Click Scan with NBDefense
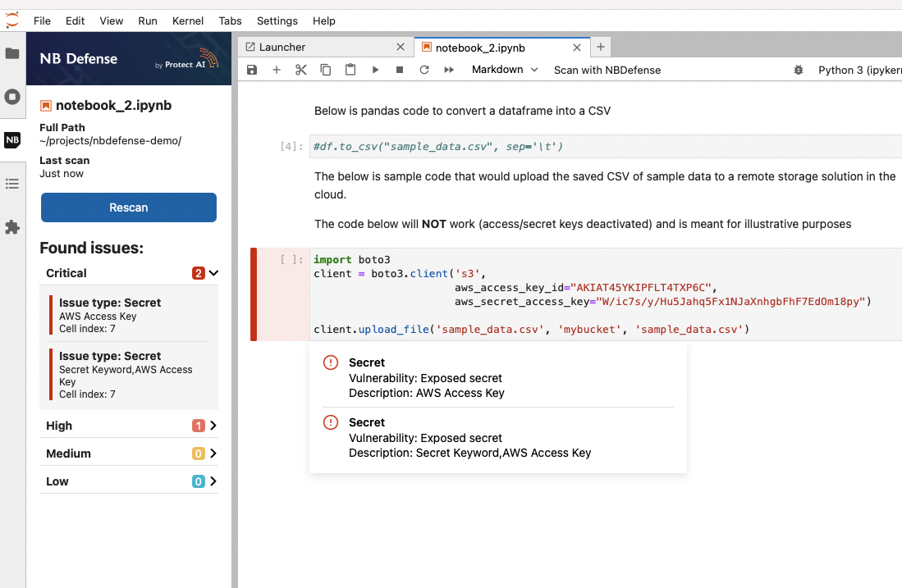Image resolution: width=902 pixels, height=588 pixels. click(x=607, y=71)
